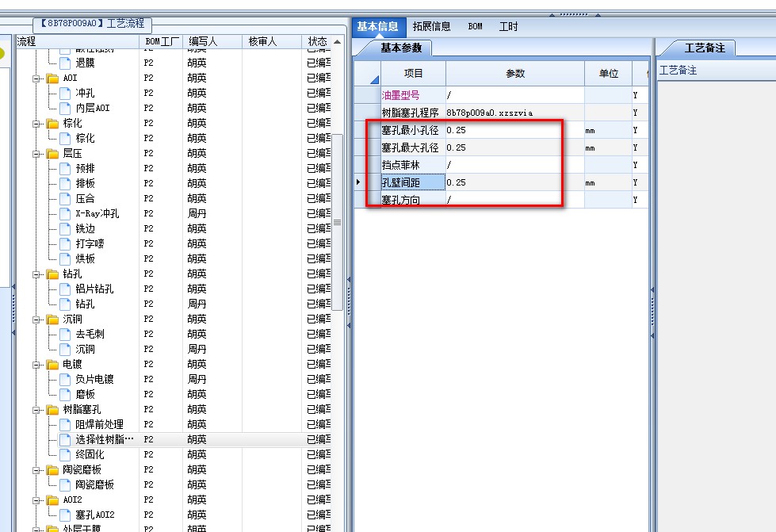This screenshot has width=776, height=532.
Task: Click the tree scrollbar up arrow
Action: click(337, 41)
